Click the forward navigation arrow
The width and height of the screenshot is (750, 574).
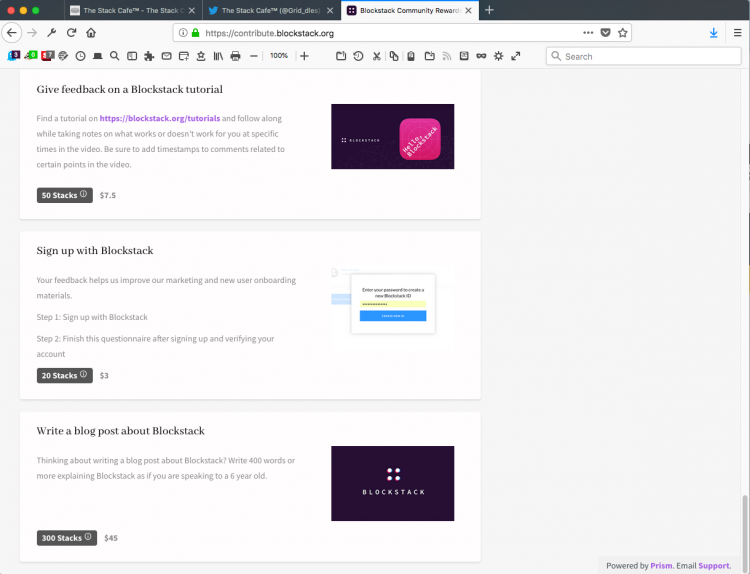click(32, 33)
